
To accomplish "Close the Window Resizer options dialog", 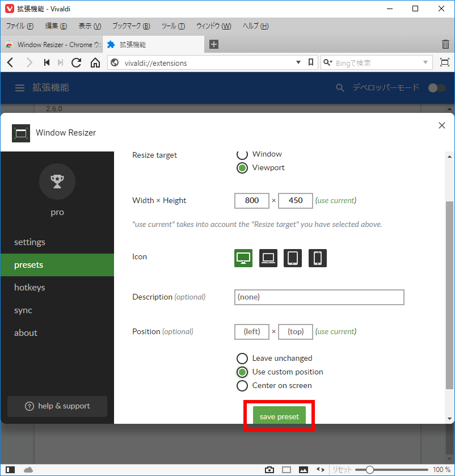I will tap(441, 125).
